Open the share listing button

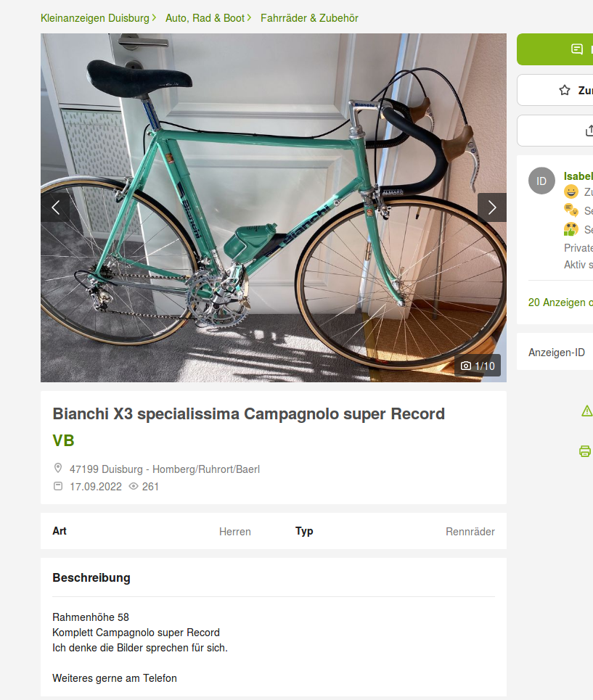point(555,131)
